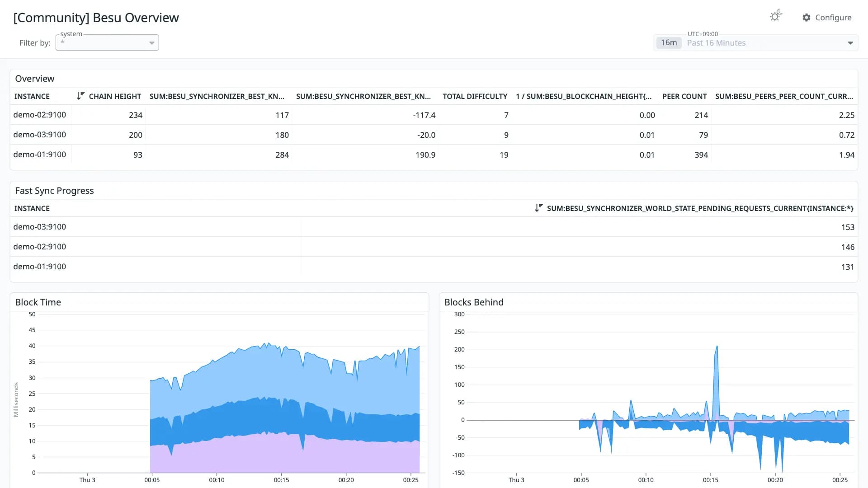The height and width of the screenshot is (488, 868).
Task: Click pending requests value 146
Action: (x=848, y=247)
